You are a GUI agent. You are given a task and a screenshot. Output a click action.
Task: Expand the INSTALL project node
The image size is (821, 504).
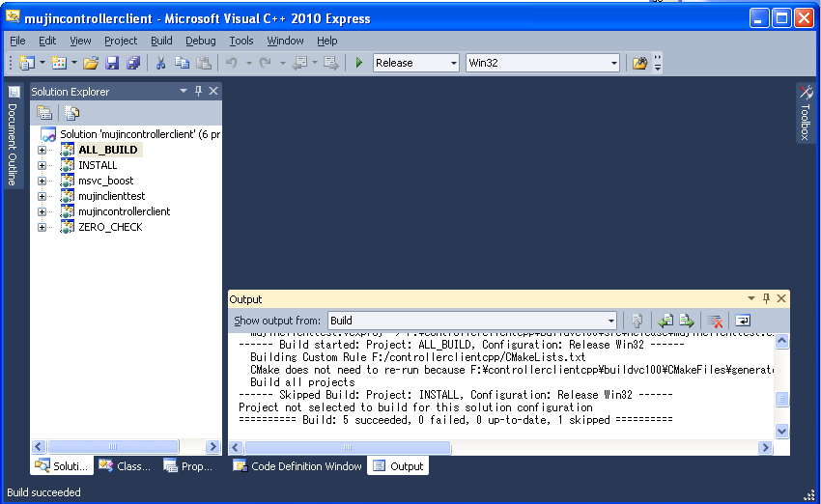[x=42, y=165]
